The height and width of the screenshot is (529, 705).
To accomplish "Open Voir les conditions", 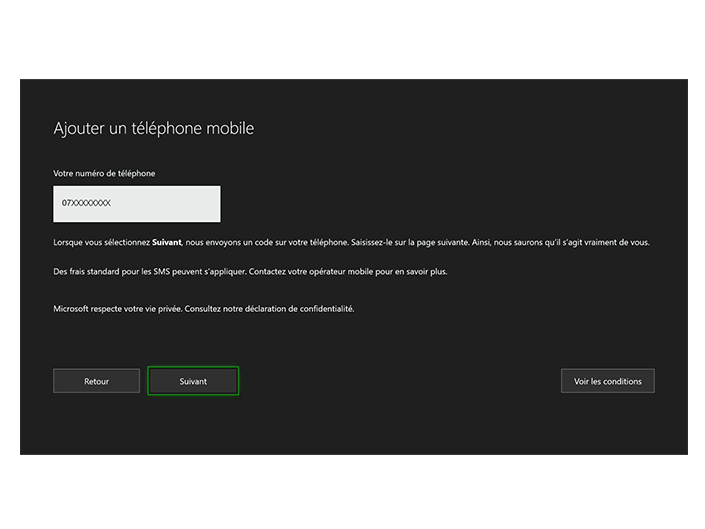I will [607, 381].
